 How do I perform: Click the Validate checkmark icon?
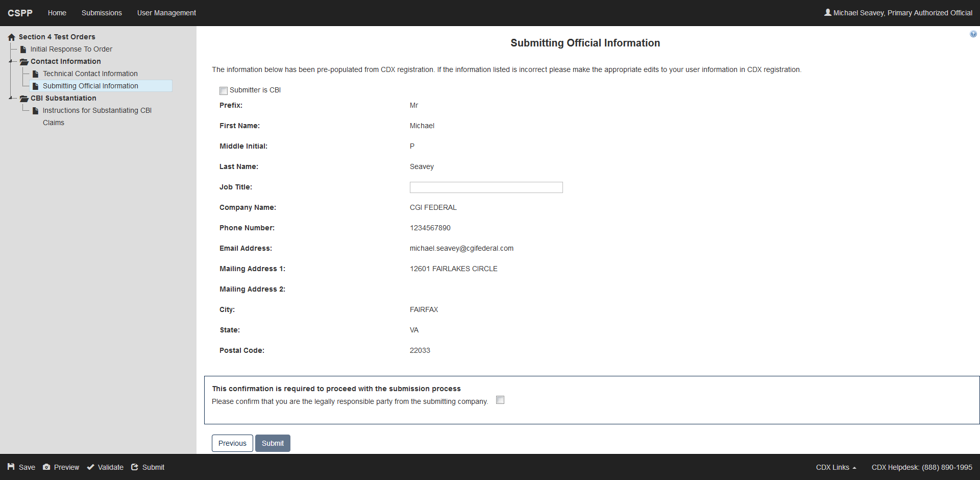pos(90,467)
